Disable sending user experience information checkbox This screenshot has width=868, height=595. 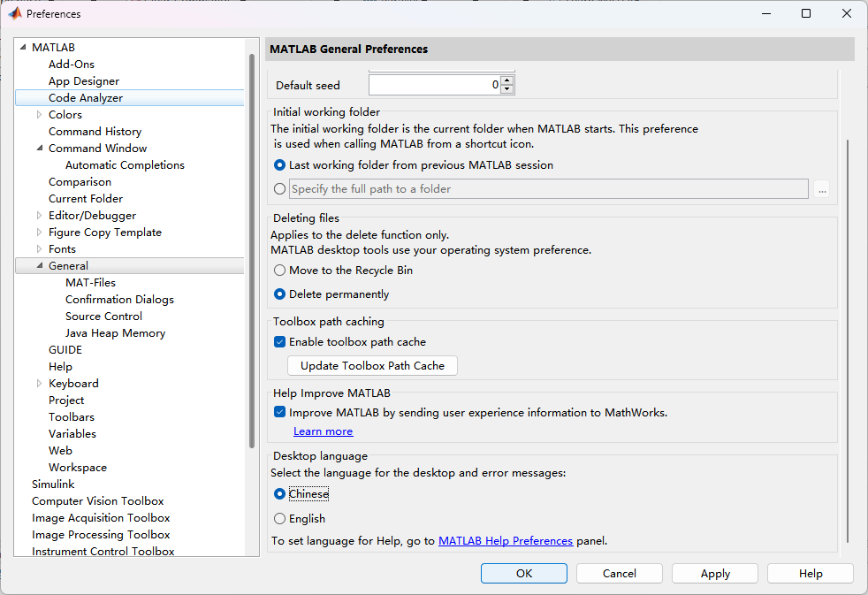[x=280, y=412]
